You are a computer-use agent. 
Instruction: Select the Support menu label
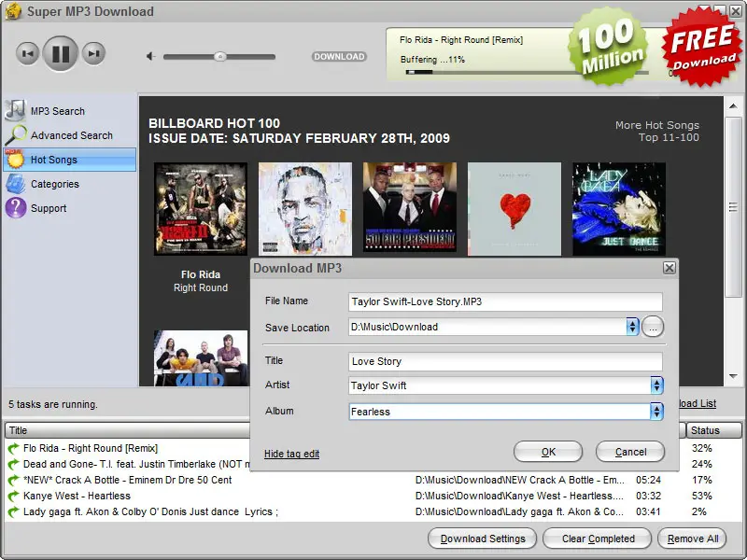click(49, 208)
